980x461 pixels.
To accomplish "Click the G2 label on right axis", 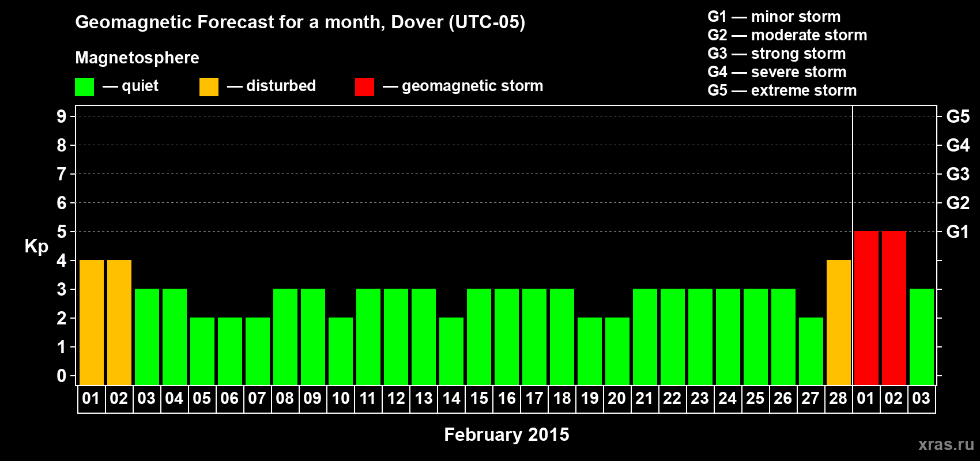I will tap(958, 203).
